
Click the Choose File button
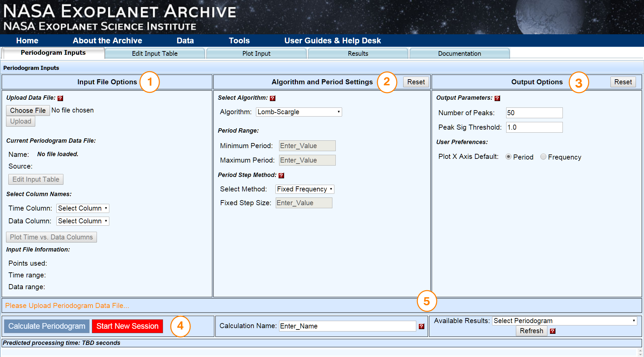(28, 110)
